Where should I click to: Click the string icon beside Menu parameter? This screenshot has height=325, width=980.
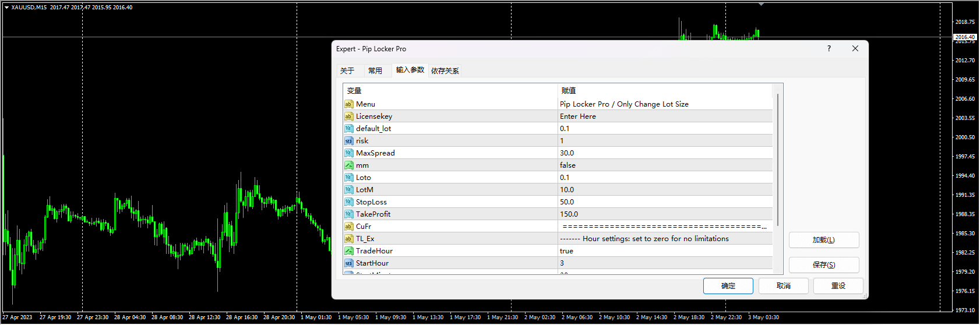348,104
